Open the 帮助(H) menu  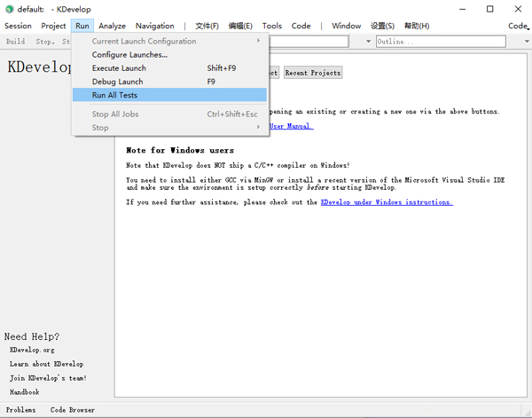417,26
